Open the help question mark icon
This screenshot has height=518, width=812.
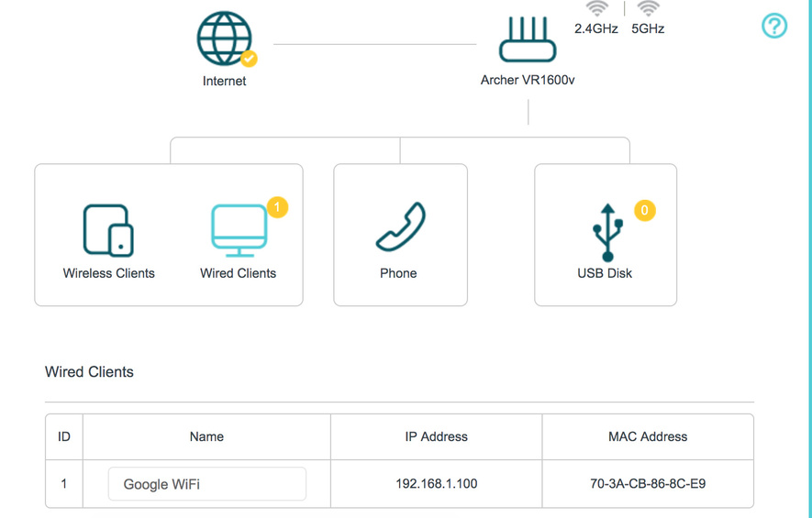pos(774,26)
